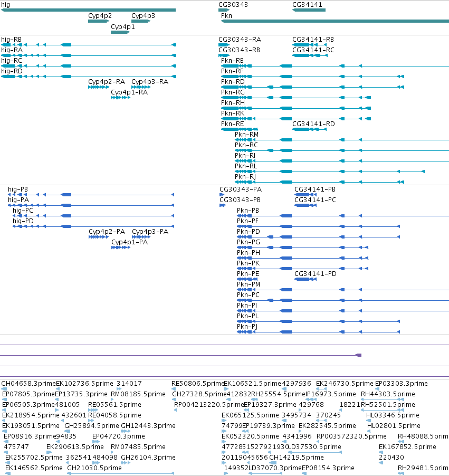The height and width of the screenshot is (476, 449).
Task: Click the CG30343 gene label
Action: (x=233, y=5)
